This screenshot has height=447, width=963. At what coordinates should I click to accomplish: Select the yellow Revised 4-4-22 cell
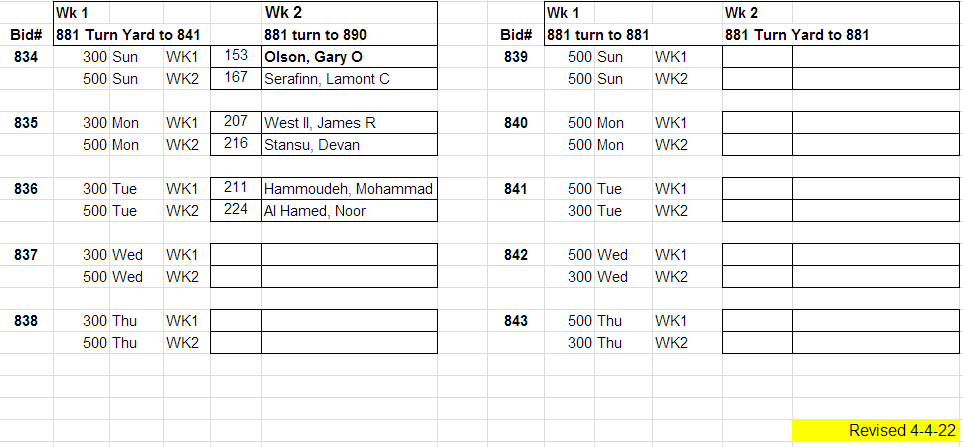coord(876,430)
